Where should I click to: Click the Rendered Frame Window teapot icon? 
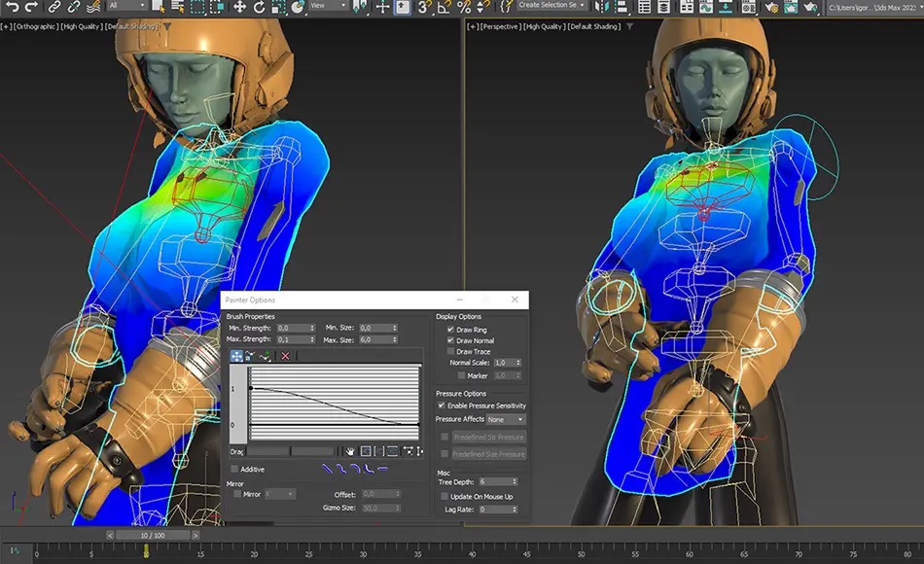pos(790,7)
